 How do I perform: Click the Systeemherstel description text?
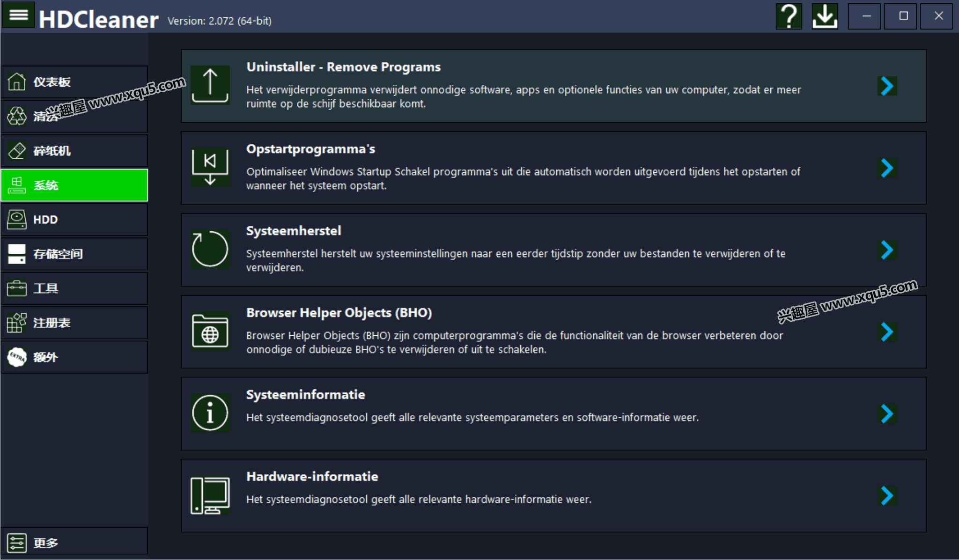pyautogui.click(x=516, y=260)
